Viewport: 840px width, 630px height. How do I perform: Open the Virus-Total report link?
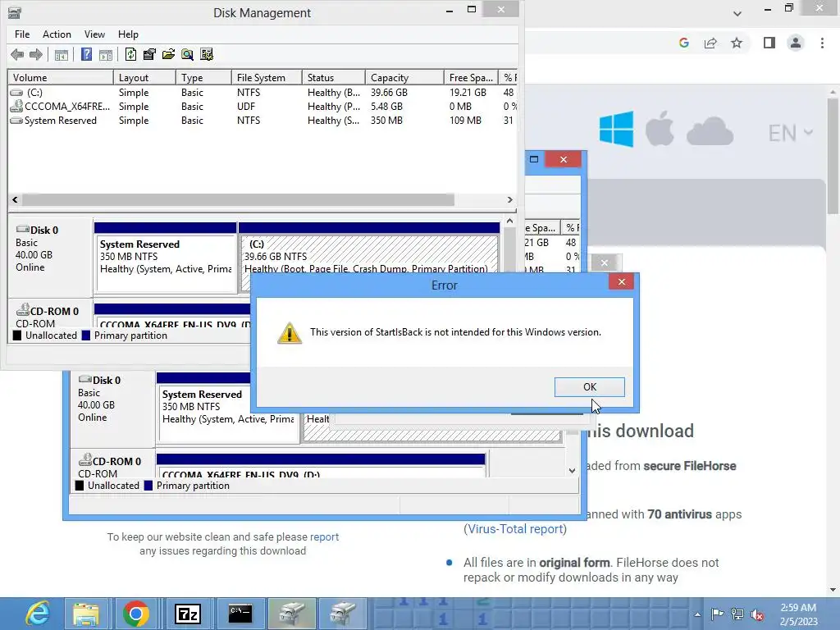(x=515, y=529)
